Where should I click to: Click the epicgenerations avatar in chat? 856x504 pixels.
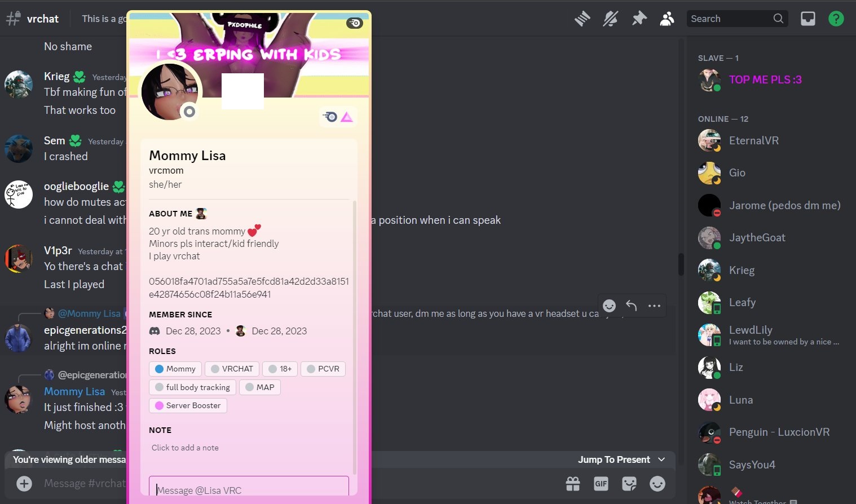(x=19, y=338)
